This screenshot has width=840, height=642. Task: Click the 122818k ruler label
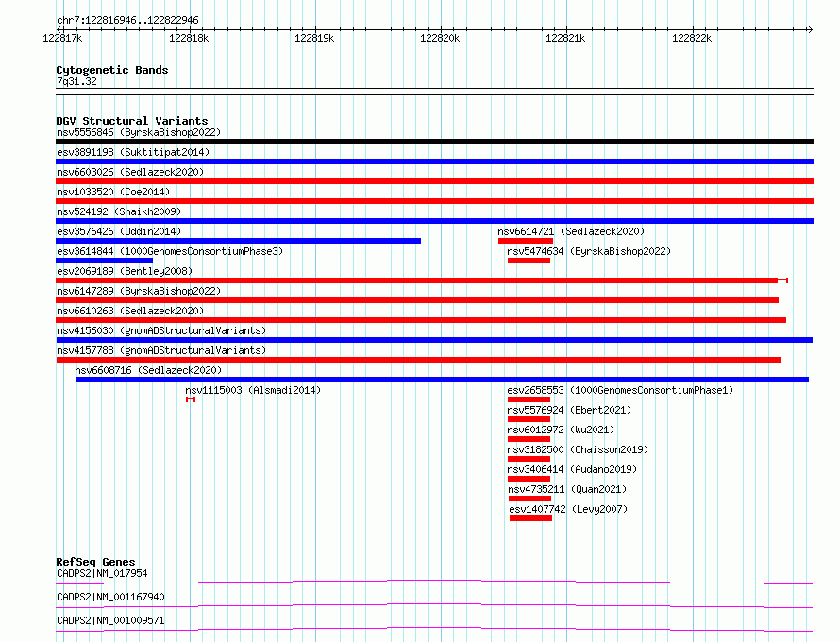click(189, 38)
